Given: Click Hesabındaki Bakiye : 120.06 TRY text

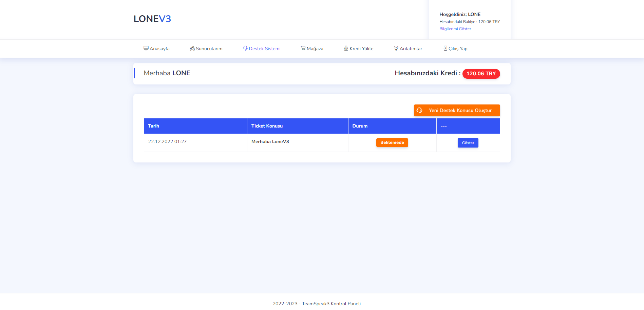Looking at the screenshot, I should pyautogui.click(x=470, y=22).
